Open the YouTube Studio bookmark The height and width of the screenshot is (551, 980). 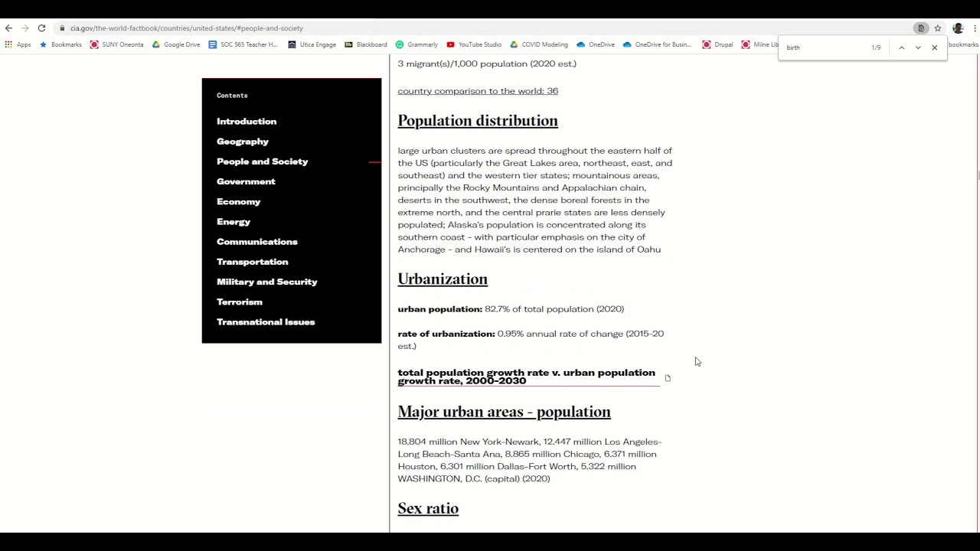(x=473, y=44)
